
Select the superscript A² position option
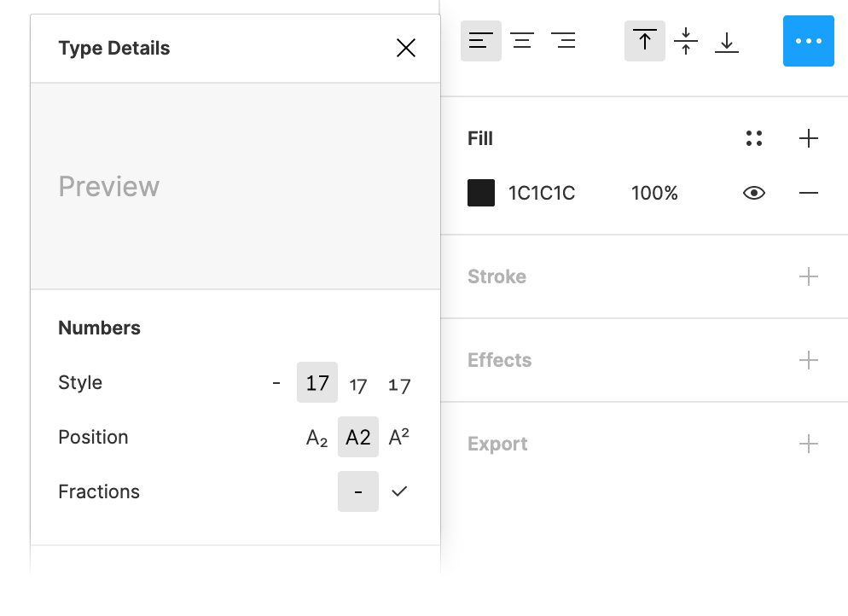point(399,437)
